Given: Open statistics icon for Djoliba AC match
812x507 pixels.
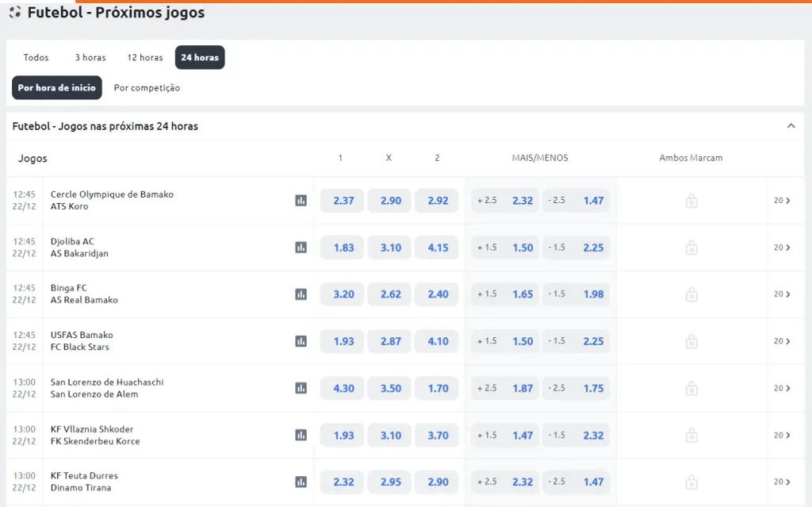Looking at the screenshot, I should pos(301,248).
